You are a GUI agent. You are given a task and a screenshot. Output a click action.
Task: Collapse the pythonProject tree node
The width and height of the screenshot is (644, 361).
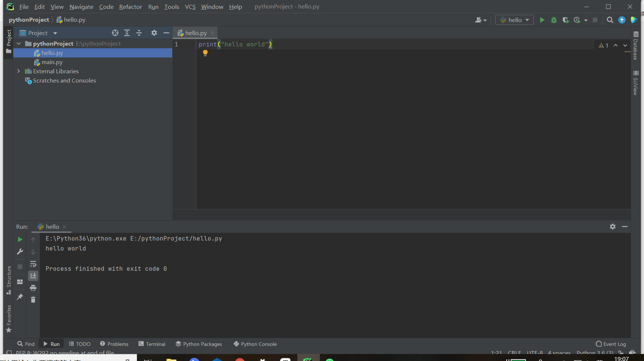(19, 43)
